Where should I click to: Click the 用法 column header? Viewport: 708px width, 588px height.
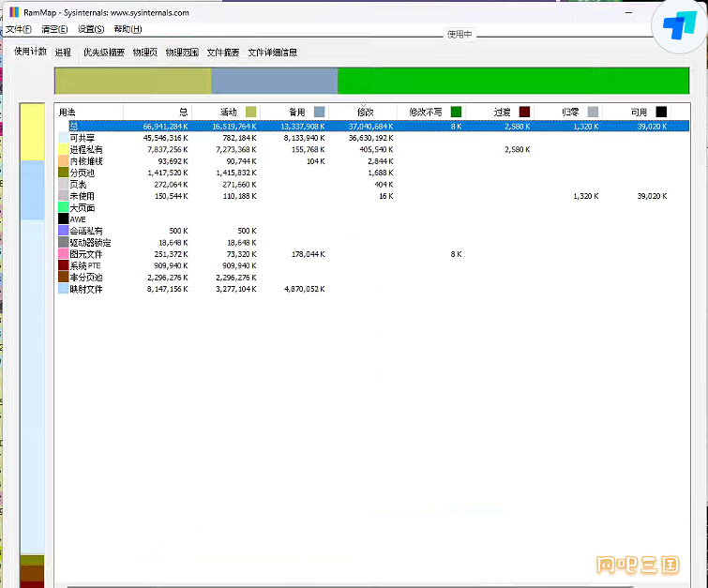[68, 112]
